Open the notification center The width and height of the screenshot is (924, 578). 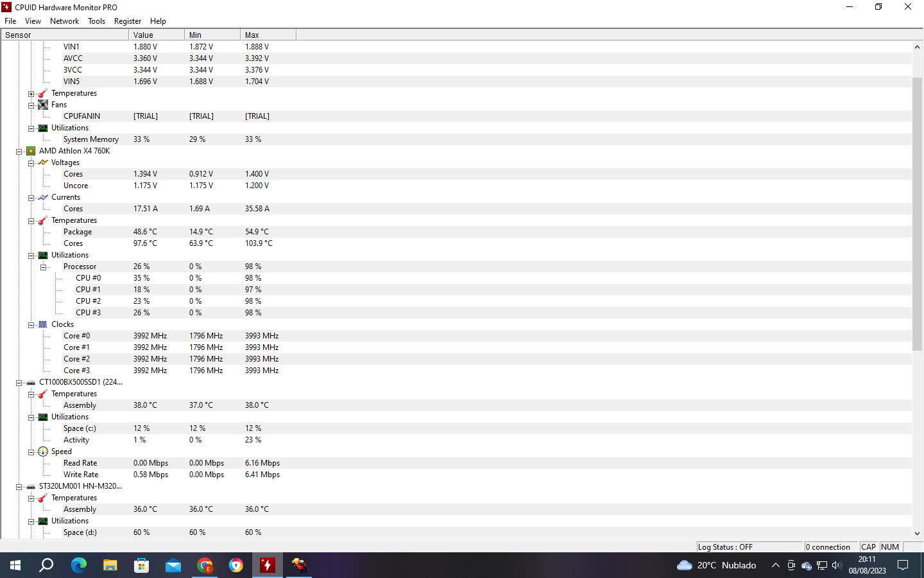903,565
